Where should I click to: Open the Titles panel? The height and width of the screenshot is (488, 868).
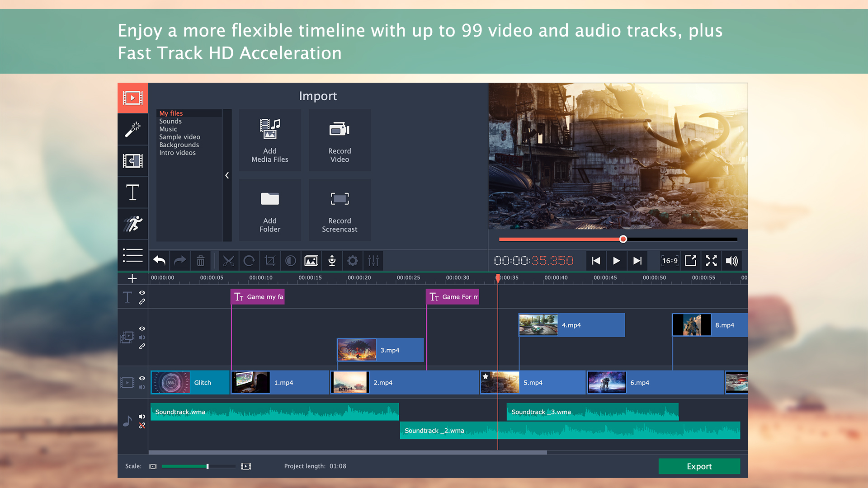click(133, 192)
